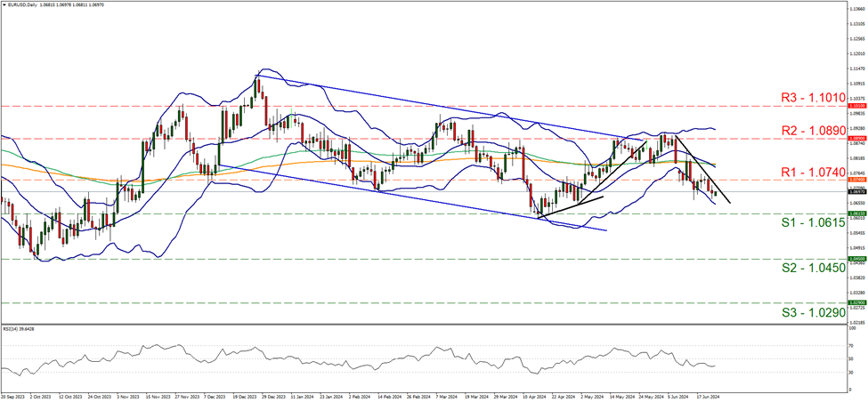Click the 1.12010 value on price scale
The width and height of the screenshot is (868, 402).
(x=856, y=54)
